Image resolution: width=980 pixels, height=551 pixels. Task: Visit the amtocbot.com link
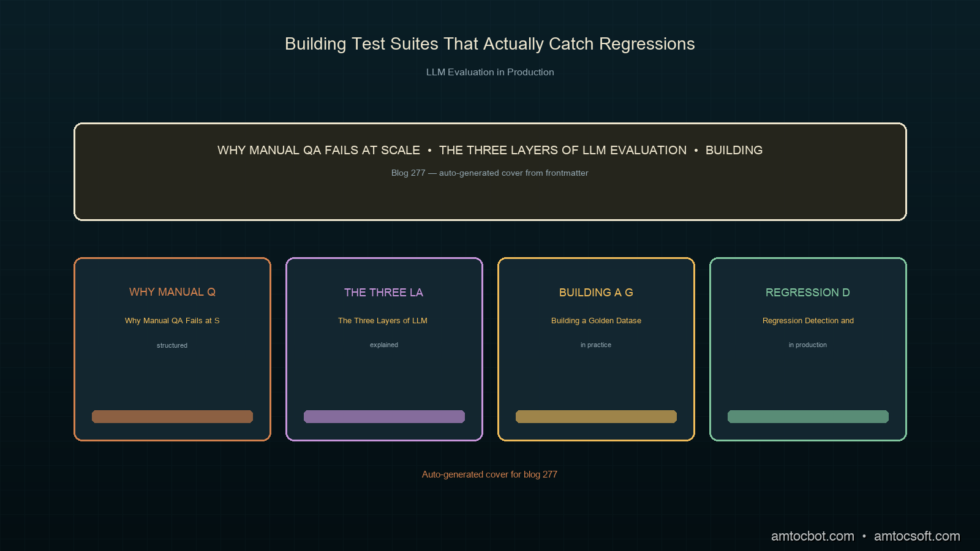pos(812,536)
